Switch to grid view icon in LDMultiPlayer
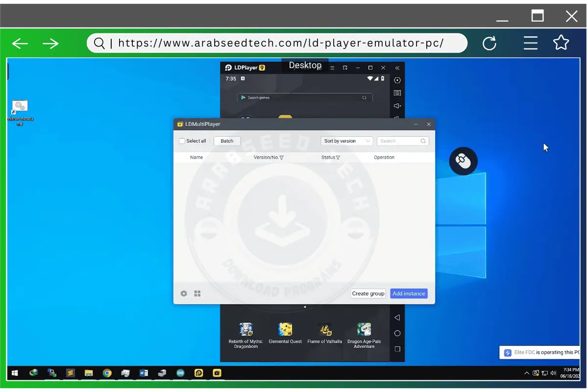The image size is (588, 392). pos(197,294)
